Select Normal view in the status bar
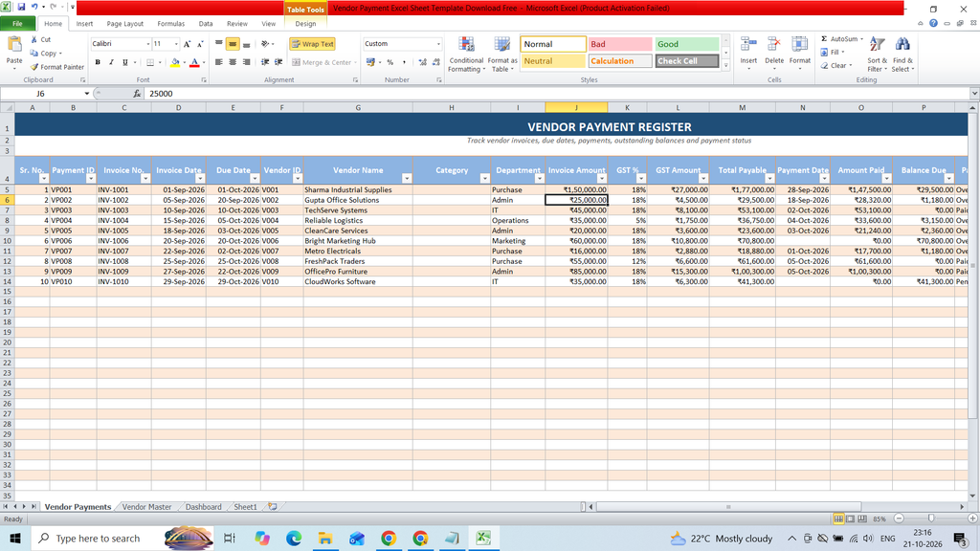This screenshot has width=980, height=551. [838, 518]
